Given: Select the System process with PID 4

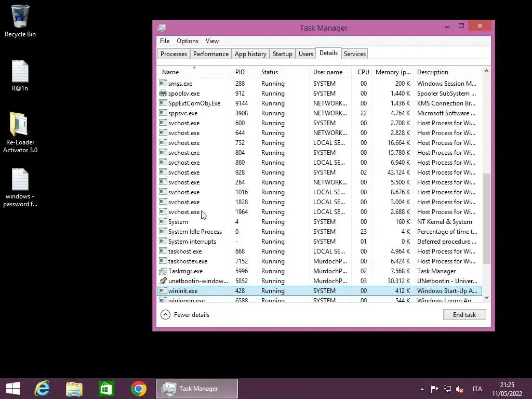Looking at the screenshot, I should click(320, 221).
